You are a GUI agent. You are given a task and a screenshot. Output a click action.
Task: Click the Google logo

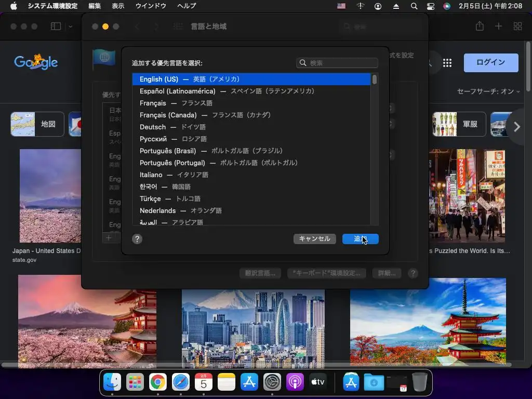click(36, 62)
